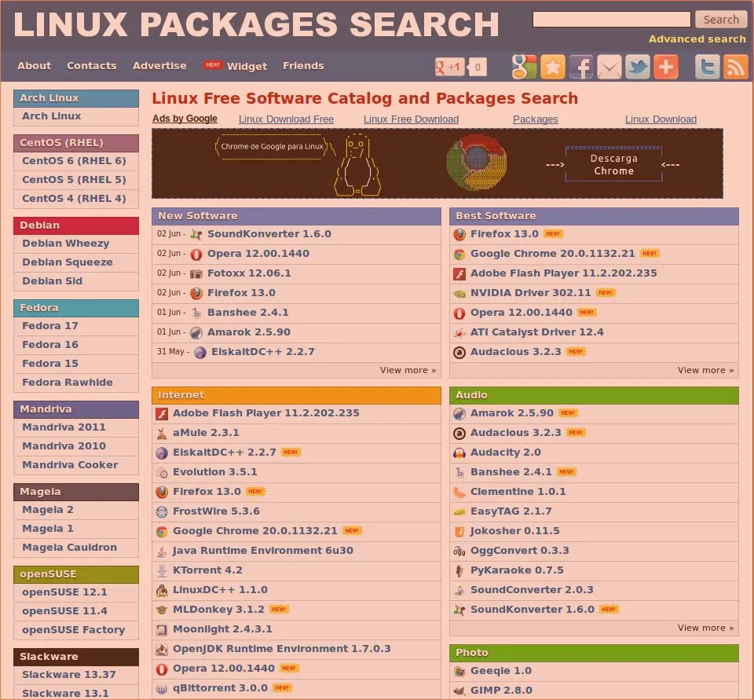This screenshot has width=754, height=700.
Task: Click the EiskaltDC++ icon in New Software
Action: pos(200,352)
